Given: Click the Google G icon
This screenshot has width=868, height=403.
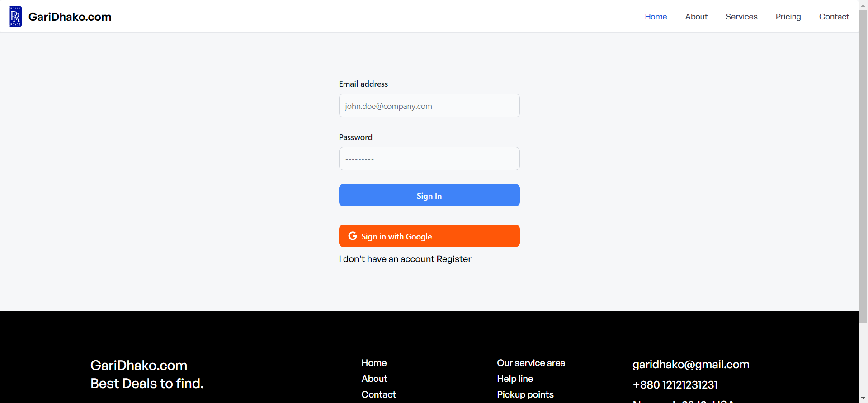Looking at the screenshot, I should pyautogui.click(x=353, y=236).
